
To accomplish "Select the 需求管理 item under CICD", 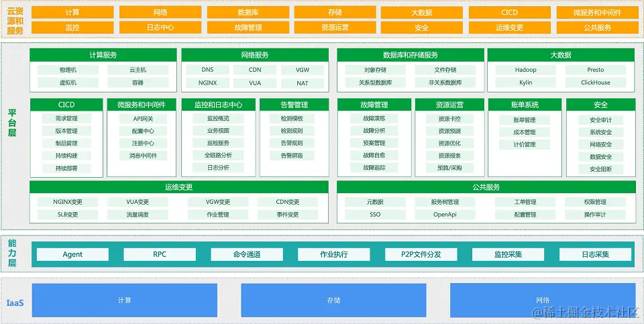I will coord(66,119).
